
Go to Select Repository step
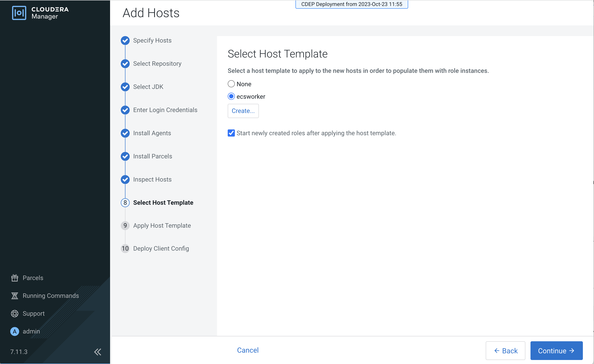click(x=157, y=64)
